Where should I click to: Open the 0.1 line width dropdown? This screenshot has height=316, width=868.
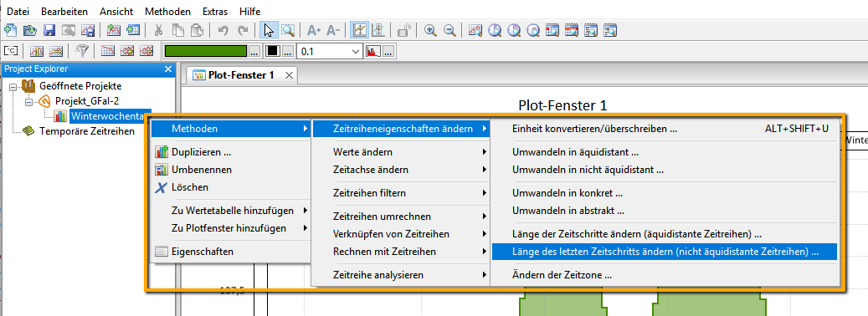coord(356,51)
